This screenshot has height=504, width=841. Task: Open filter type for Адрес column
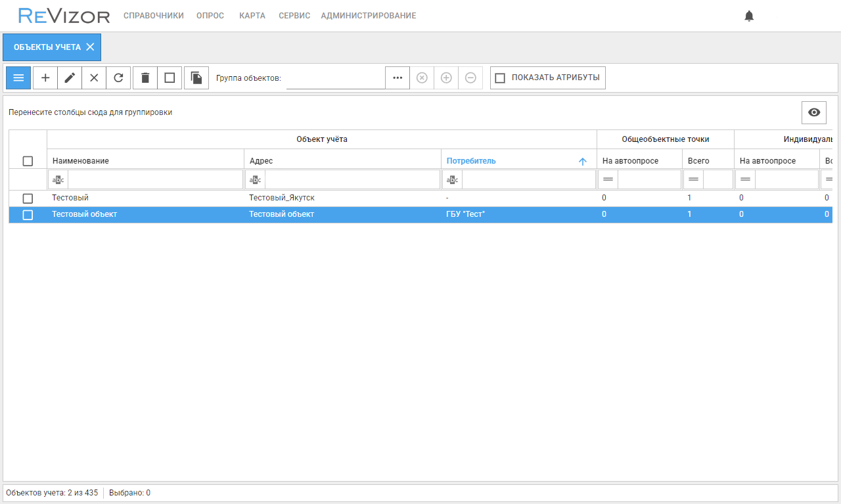[x=255, y=180]
